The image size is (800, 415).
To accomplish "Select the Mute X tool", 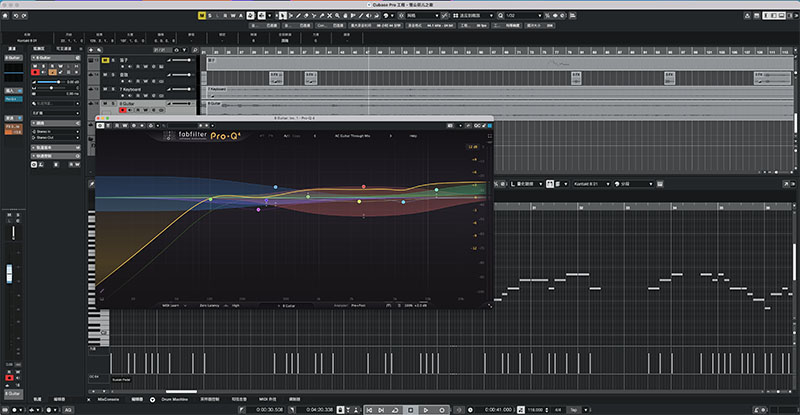I will (330, 15).
